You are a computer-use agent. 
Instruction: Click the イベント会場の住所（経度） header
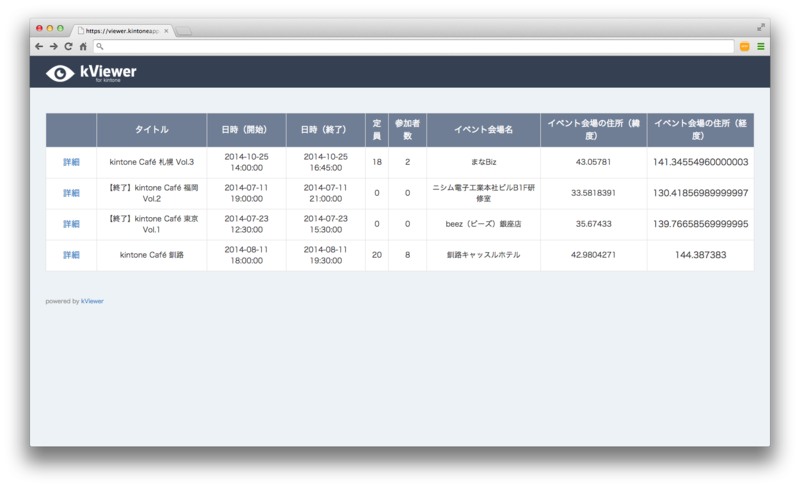pos(701,130)
